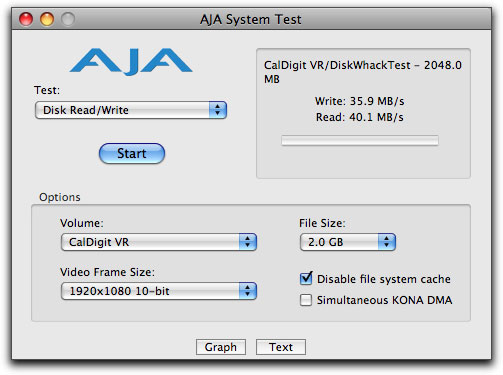Click the Video Frame Size blue arrows
503x375 pixels.
(248, 291)
